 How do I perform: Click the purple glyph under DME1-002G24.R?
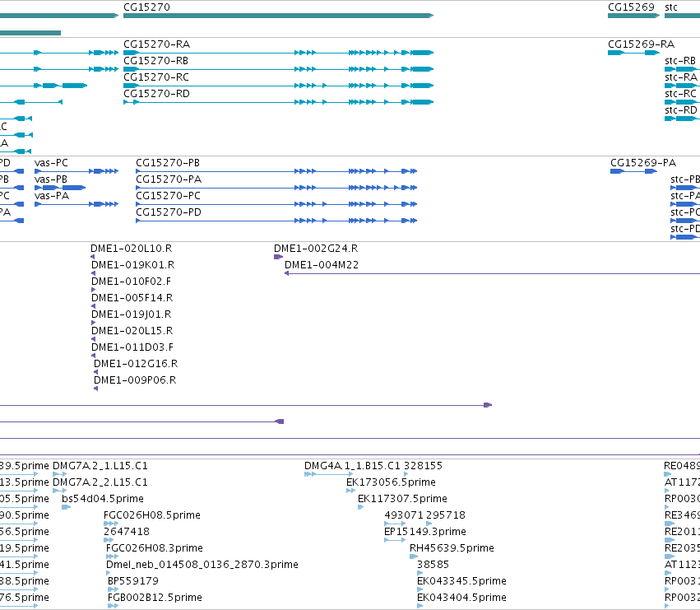click(x=279, y=257)
